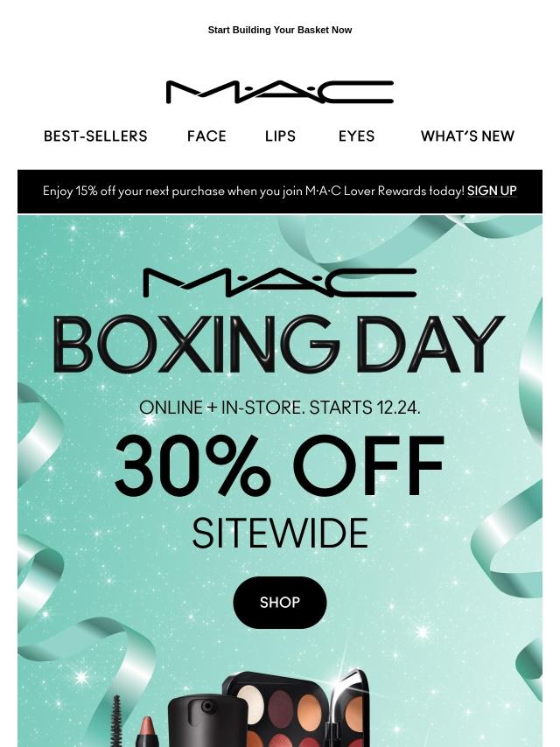560x747 pixels.
Task: Click the Start Building Your Basket Now preheader
Action: coord(280,30)
